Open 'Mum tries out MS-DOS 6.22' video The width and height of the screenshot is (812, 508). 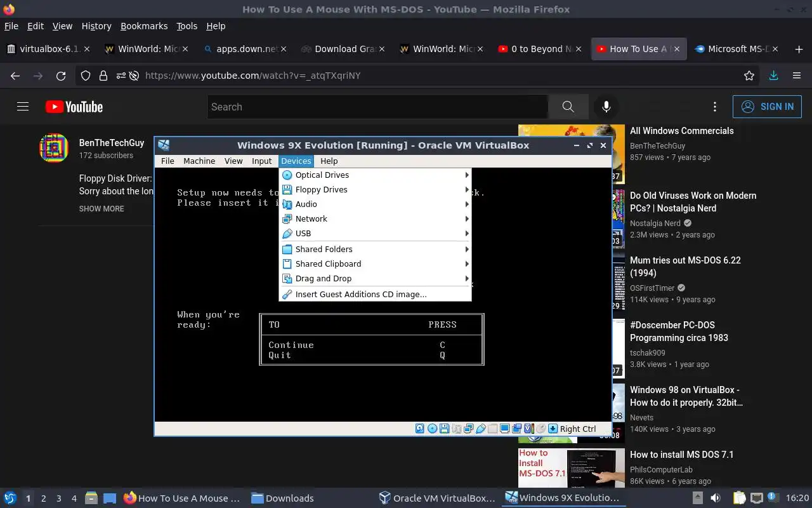click(685, 267)
